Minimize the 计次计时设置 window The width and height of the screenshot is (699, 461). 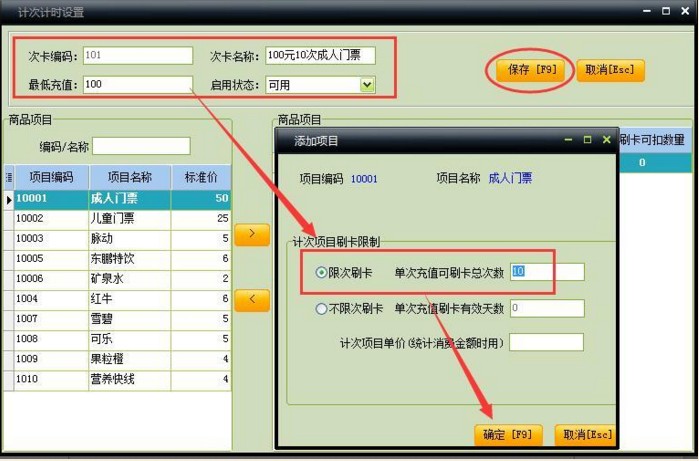[x=647, y=11]
